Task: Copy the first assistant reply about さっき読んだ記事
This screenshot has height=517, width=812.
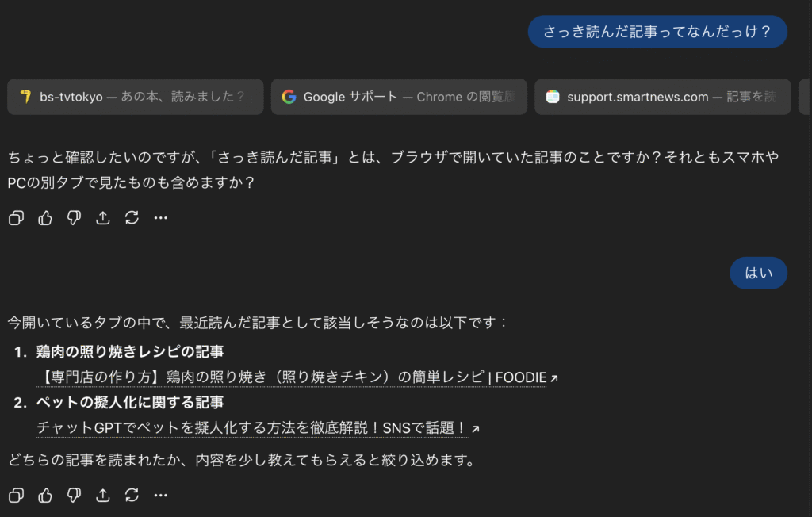Action: point(16,218)
